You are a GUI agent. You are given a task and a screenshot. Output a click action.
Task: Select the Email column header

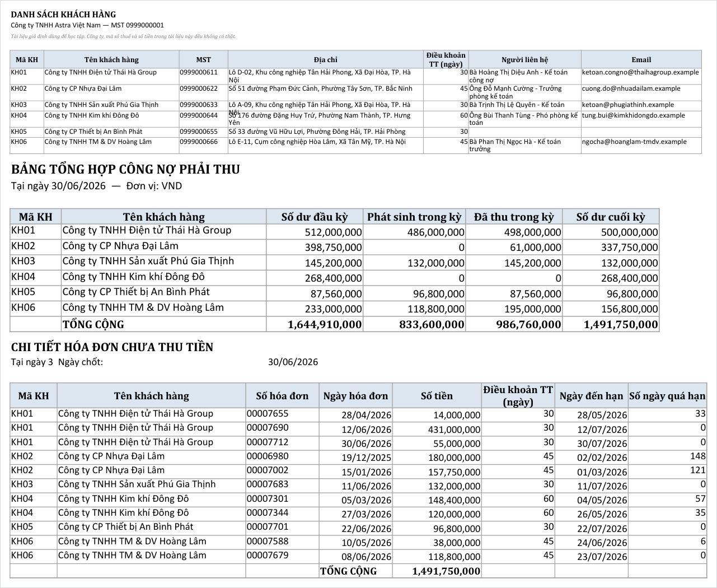point(641,59)
